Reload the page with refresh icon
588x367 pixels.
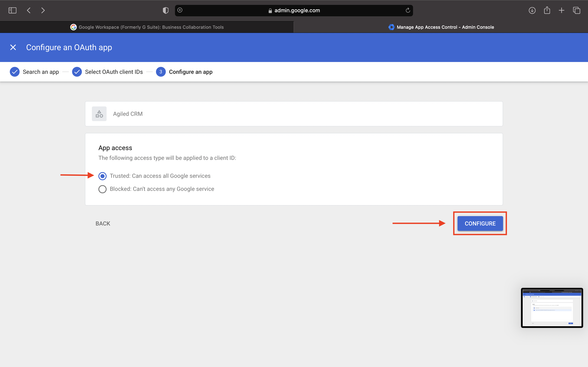(408, 10)
